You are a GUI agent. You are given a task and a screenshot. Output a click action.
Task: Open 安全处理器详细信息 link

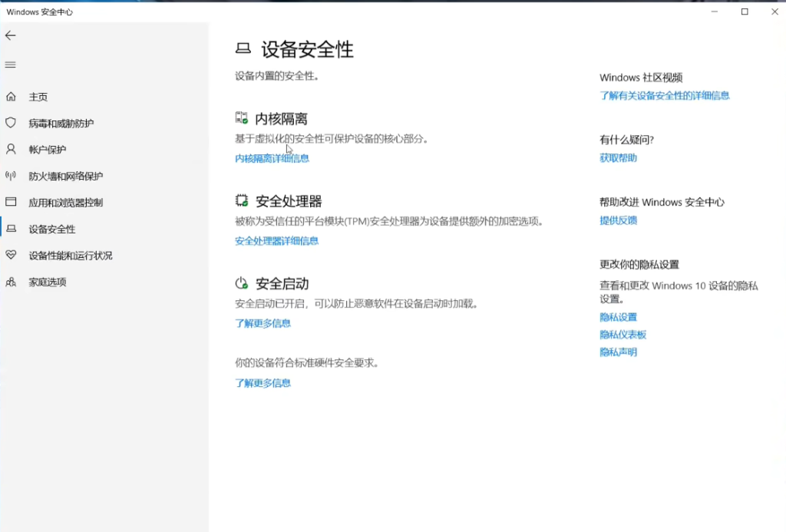(276, 241)
